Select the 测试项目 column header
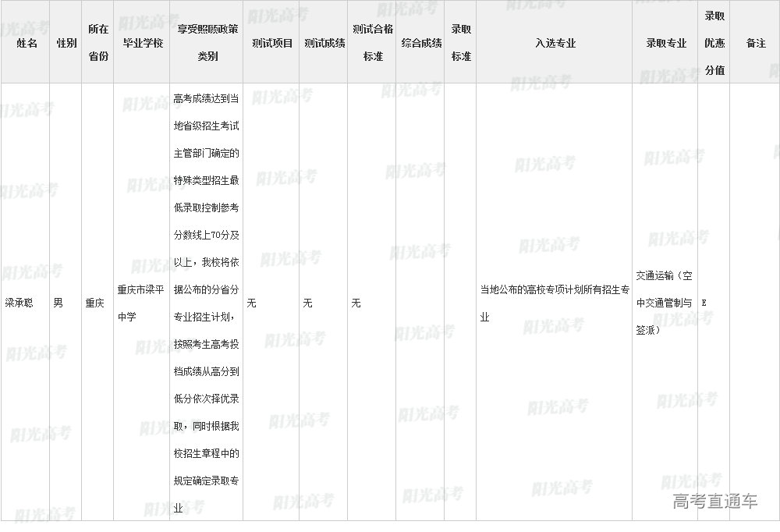This screenshot has height=532, width=780. 271,43
